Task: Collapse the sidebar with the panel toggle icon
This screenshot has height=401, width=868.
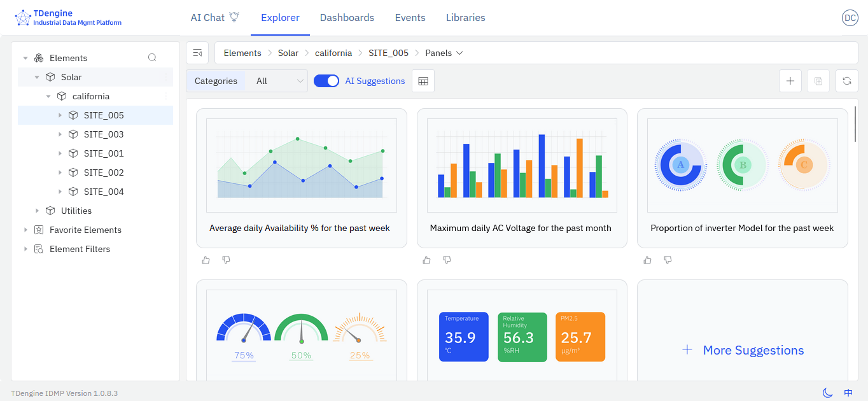Action: (197, 53)
